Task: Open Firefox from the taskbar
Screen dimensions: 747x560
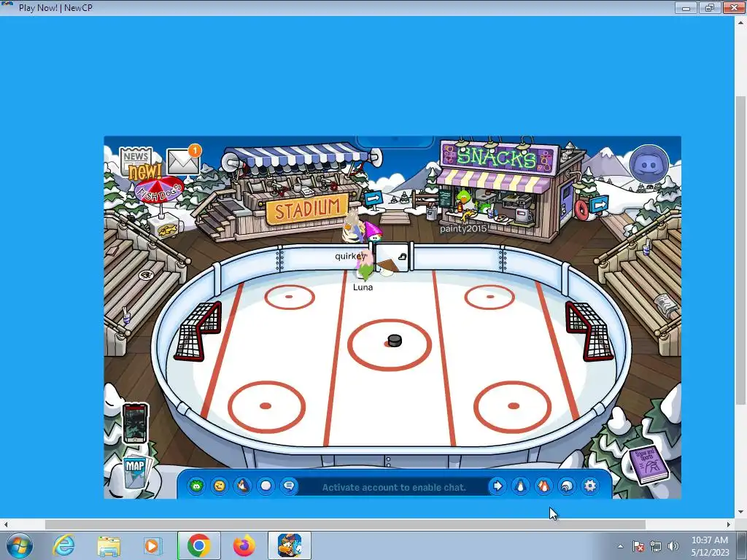Action: [244, 545]
